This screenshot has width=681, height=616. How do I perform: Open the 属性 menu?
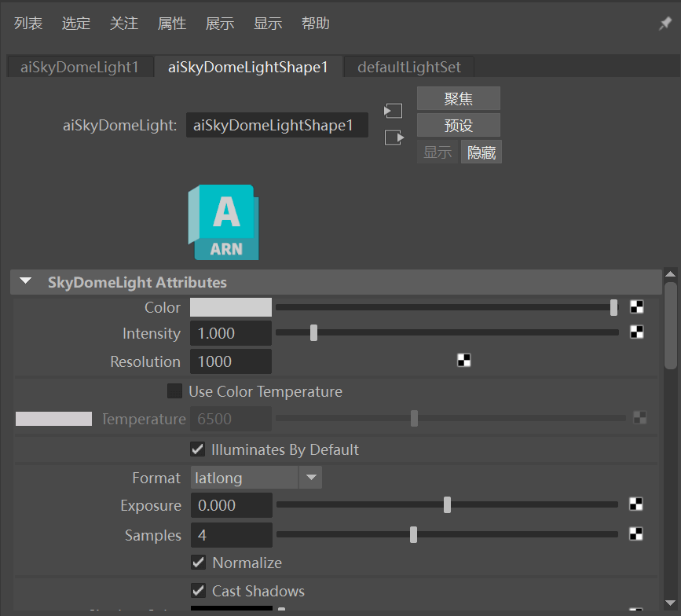pos(172,24)
